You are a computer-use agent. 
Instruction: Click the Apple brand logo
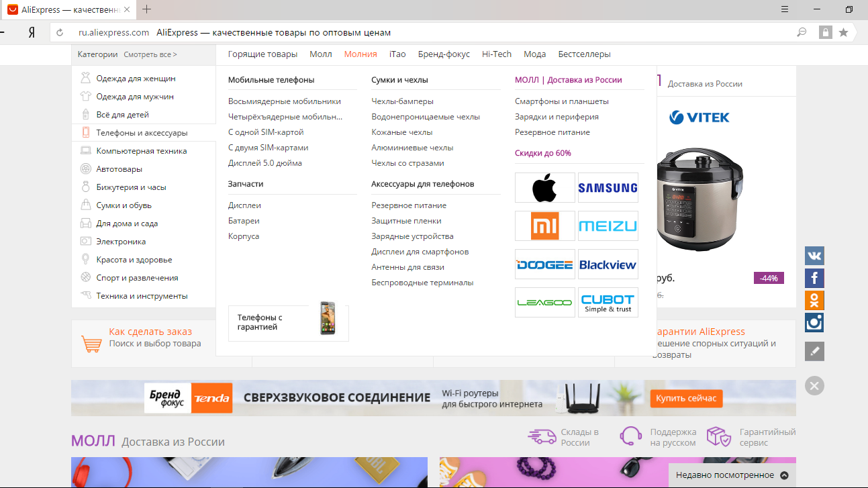click(x=545, y=188)
